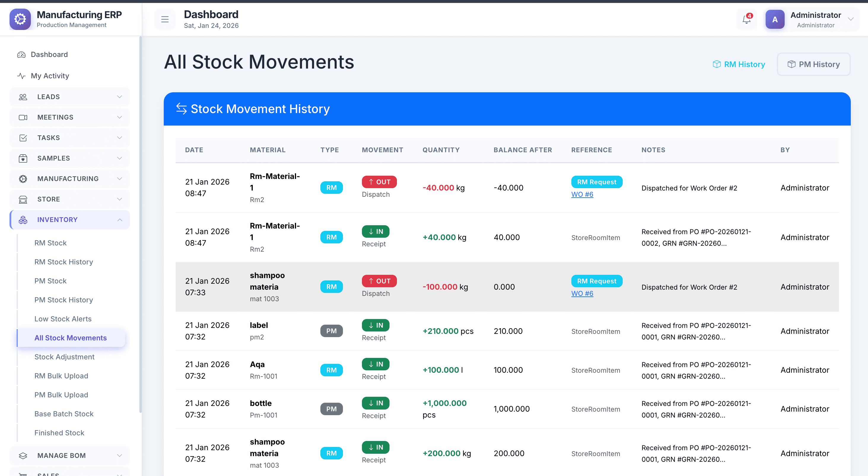Click the PM History button
Viewport: 868px width, 476px height.
[x=813, y=64]
